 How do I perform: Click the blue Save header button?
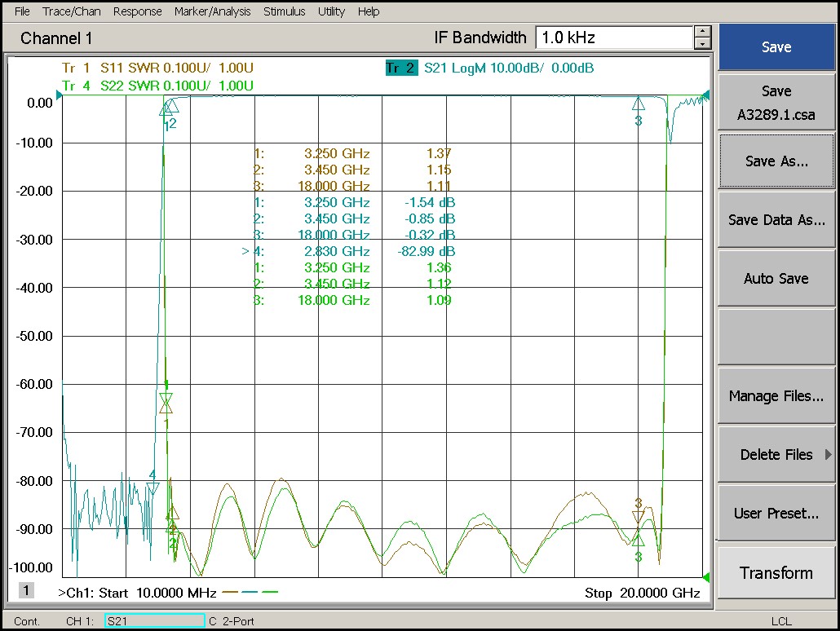click(x=776, y=47)
